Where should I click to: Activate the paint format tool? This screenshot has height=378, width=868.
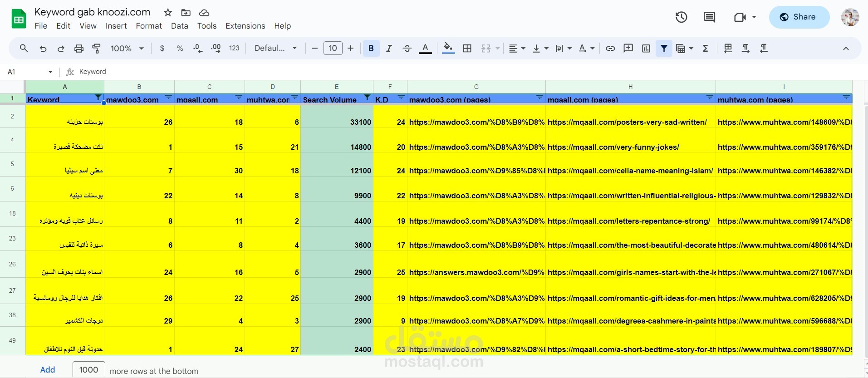[x=96, y=49]
